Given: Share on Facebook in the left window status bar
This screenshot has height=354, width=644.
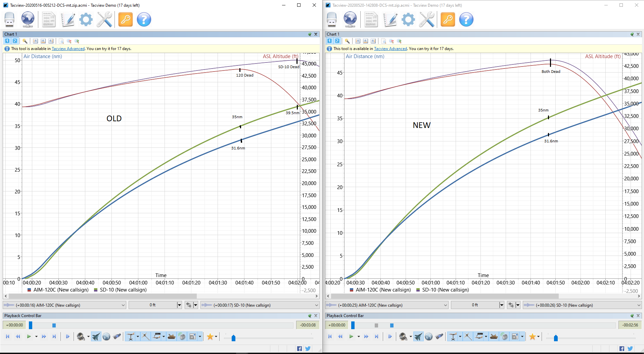Looking at the screenshot, I should 299,349.
